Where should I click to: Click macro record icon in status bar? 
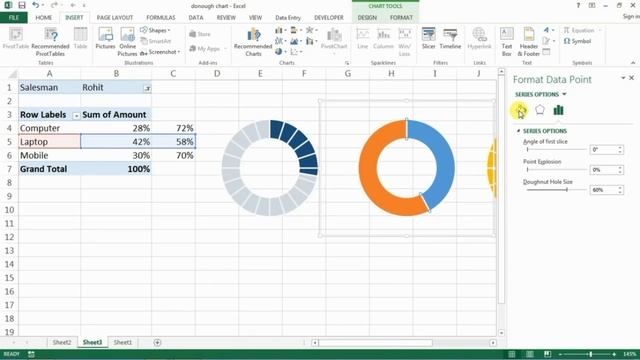click(x=31, y=354)
